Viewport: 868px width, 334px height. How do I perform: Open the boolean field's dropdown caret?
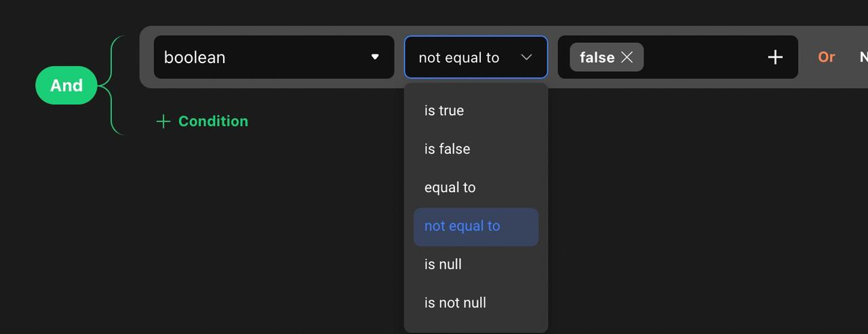375,57
